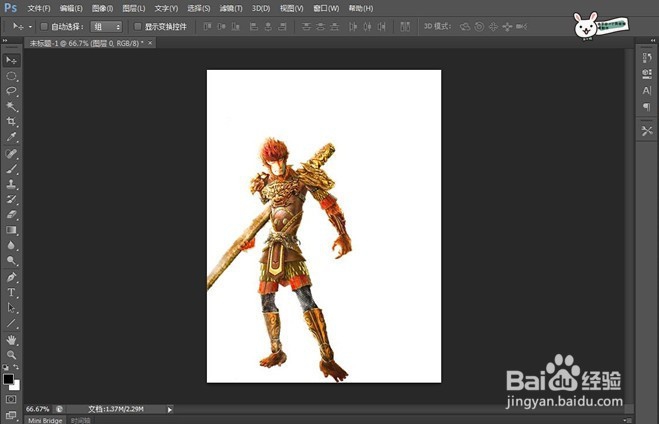The width and height of the screenshot is (659, 424).
Task: Select the Clone Stamp tool
Action: point(11,184)
